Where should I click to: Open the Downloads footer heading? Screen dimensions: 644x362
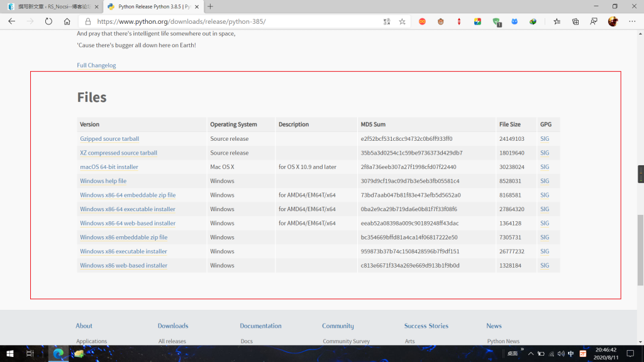pos(173,326)
